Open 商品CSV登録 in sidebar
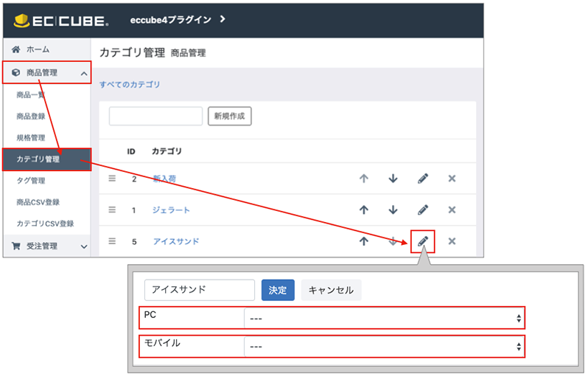588x377 pixels. pos(38,202)
